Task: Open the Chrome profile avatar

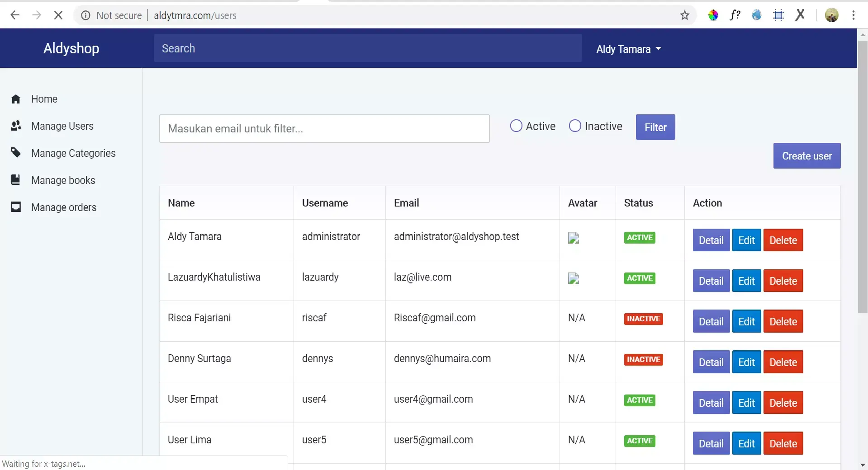Action: pyautogui.click(x=831, y=15)
